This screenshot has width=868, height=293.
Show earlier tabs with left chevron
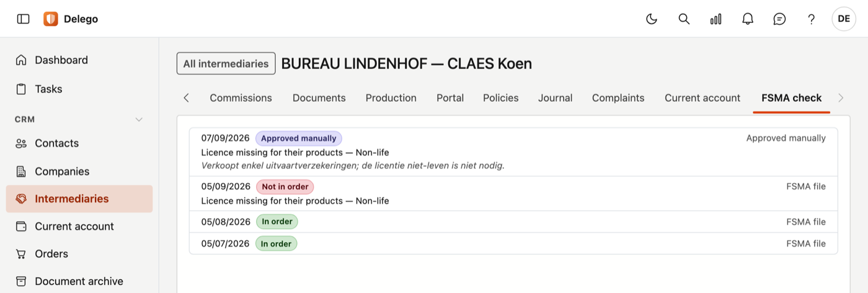(186, 97)
